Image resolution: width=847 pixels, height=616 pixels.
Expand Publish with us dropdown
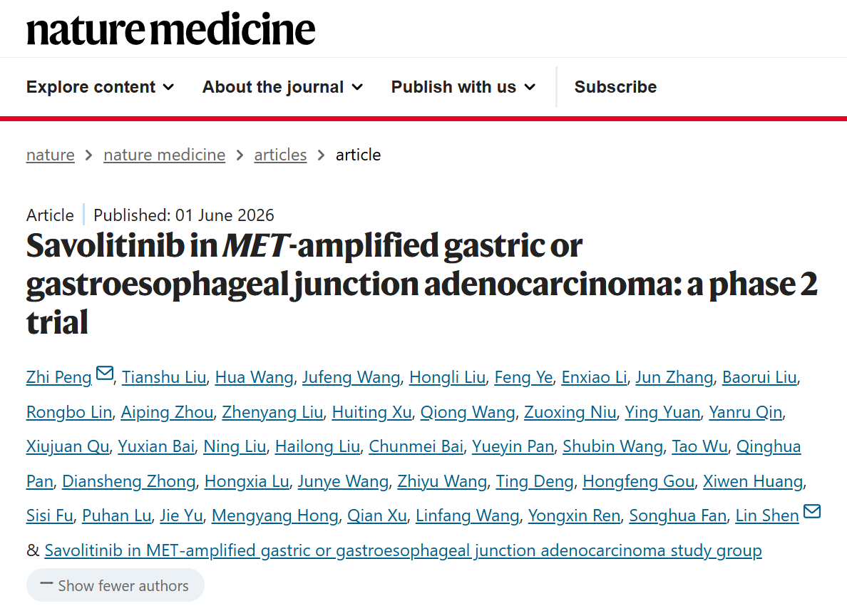(x=463, y=87)
